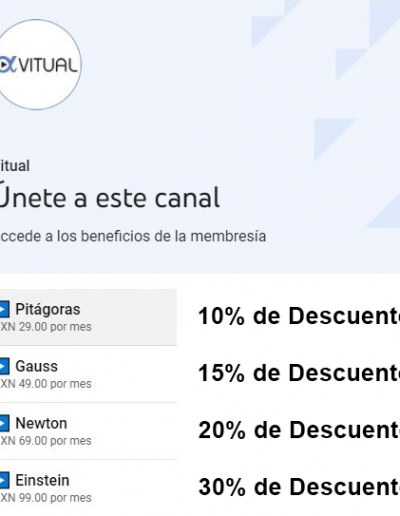400x516 pixels.
Task: Click the 69.00 por mes price
Action: 46,441
